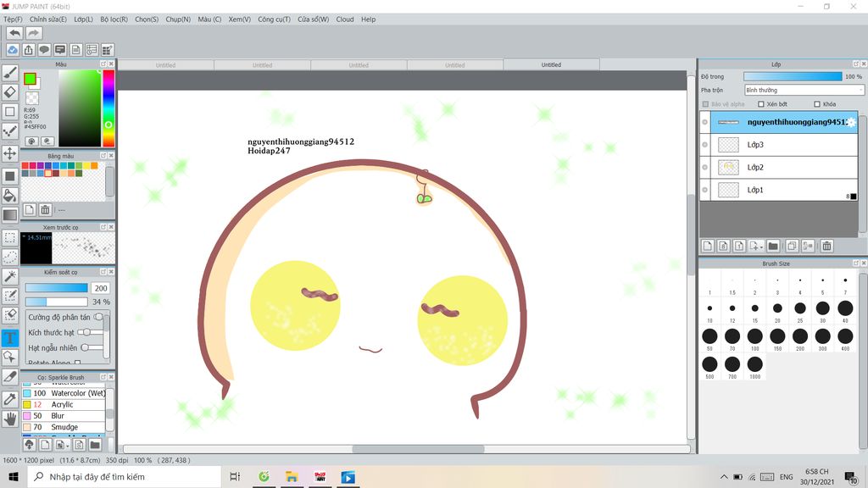Select layer Lớp3 in layers panel
Viewport: 868px width, 488px height.
[x=784, y=144]
